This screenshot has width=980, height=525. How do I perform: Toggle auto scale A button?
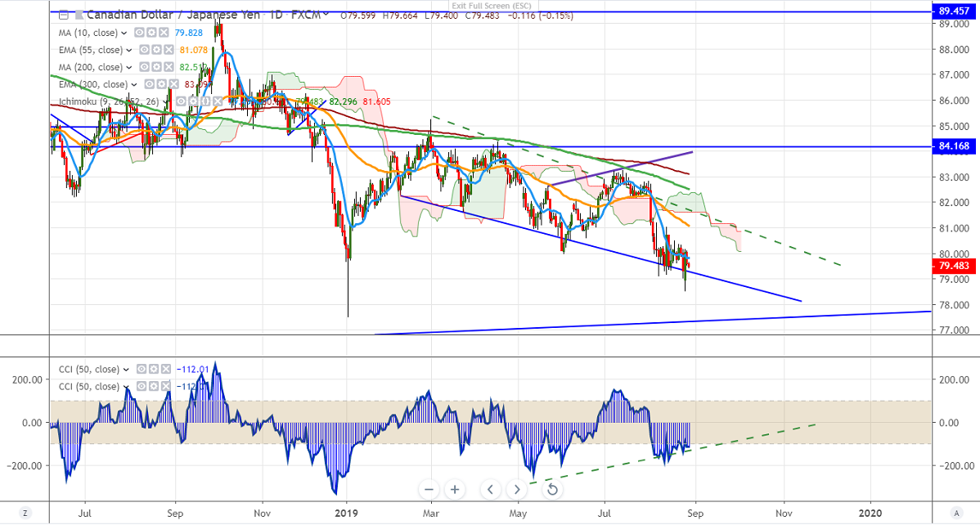[x=956, y=513]
